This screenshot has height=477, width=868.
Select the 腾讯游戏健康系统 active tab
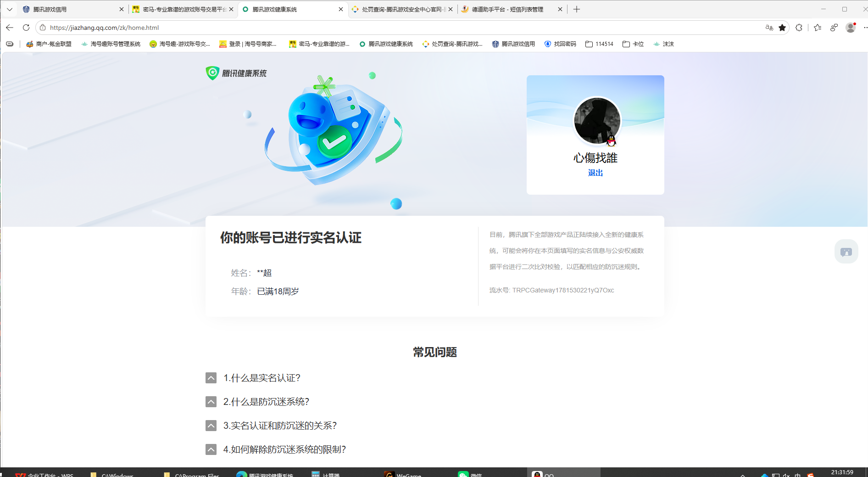click(292, 9)
